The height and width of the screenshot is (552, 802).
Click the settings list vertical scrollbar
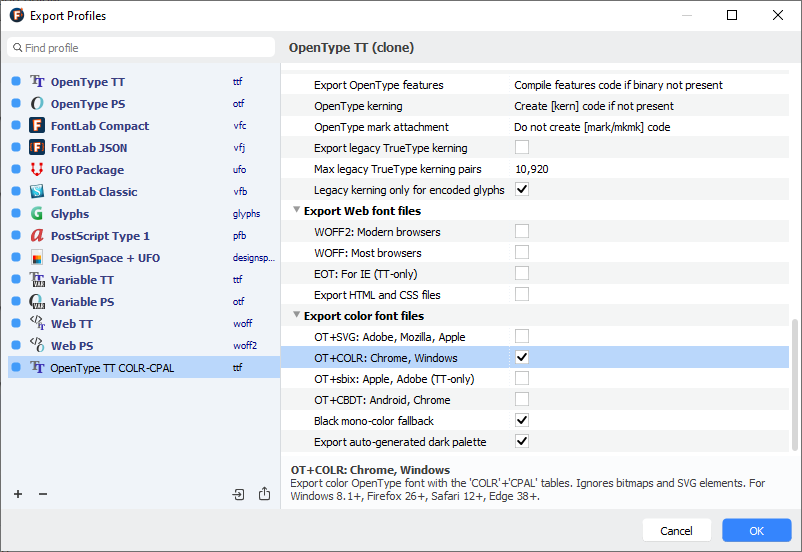pos(794,385)
